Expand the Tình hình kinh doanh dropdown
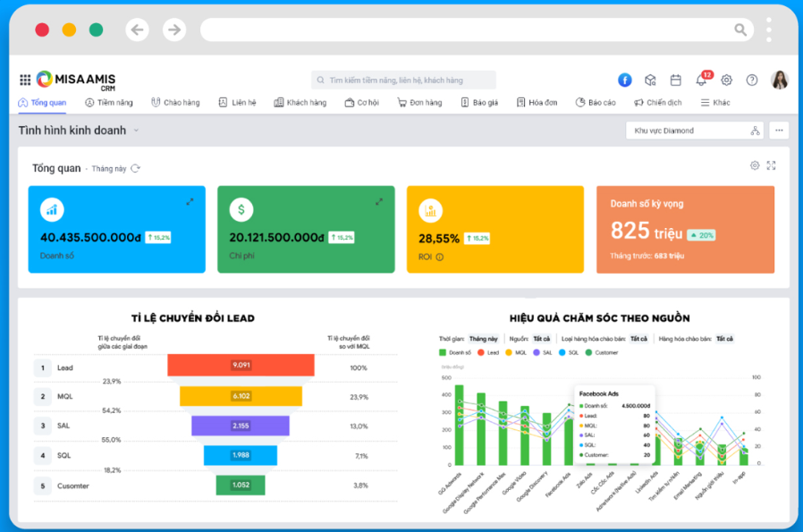Screen dimensions: 803x532 137,131
